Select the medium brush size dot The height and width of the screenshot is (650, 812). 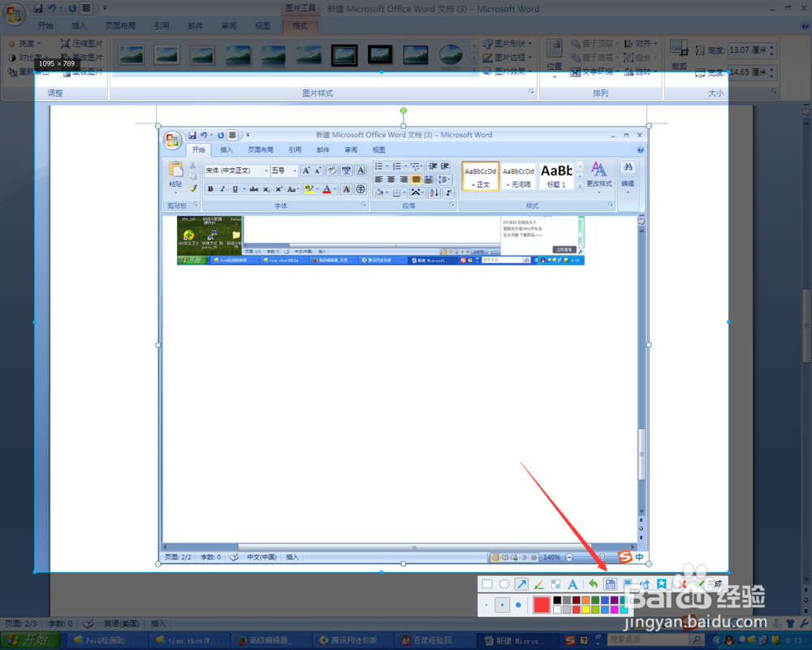(x=502, y=604)
